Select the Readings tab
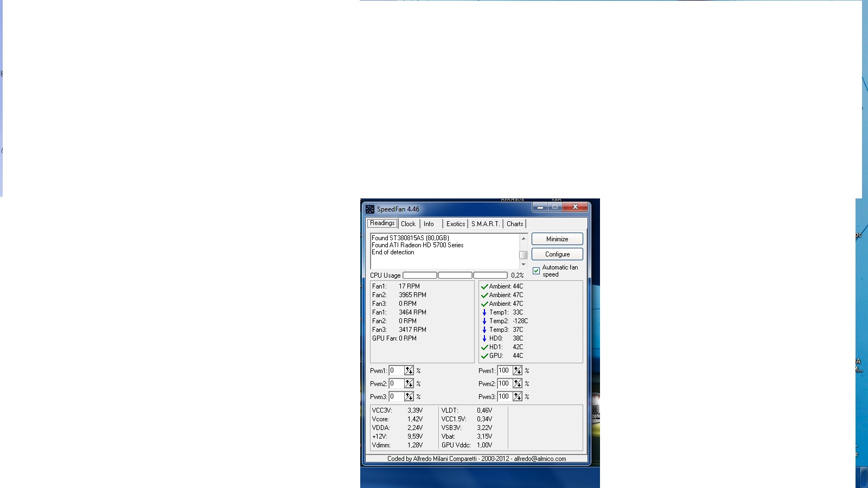 click(382, 223)
